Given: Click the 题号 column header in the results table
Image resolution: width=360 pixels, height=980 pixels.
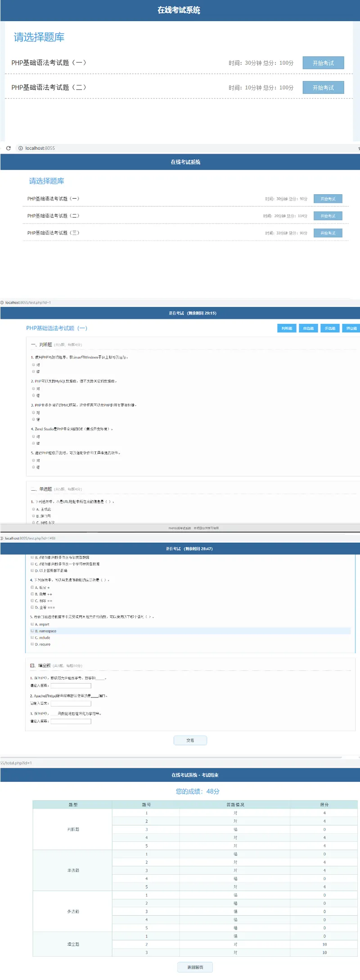Looking at the screenshot, I should coord(146,805).
